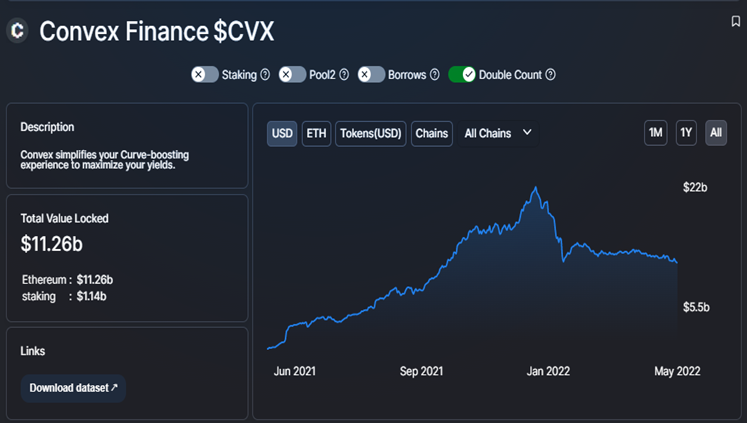
Task: Disable the Double Count toggle
Action: tap(462, 75)
